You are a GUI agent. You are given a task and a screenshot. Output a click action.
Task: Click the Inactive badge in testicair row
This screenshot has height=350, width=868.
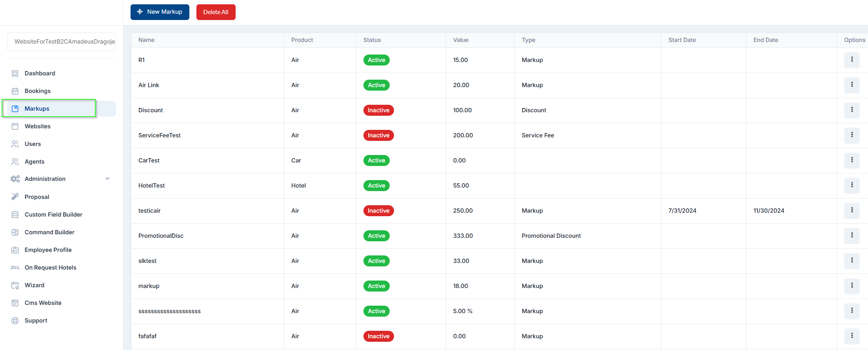378,211
